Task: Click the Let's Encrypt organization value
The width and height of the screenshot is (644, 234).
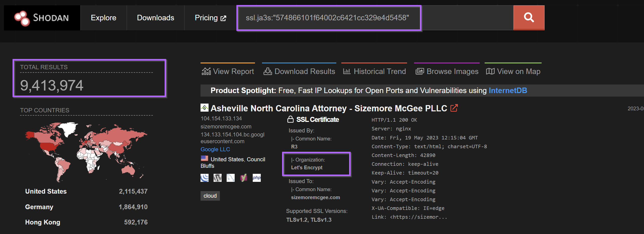Action: tap(307, 168)
